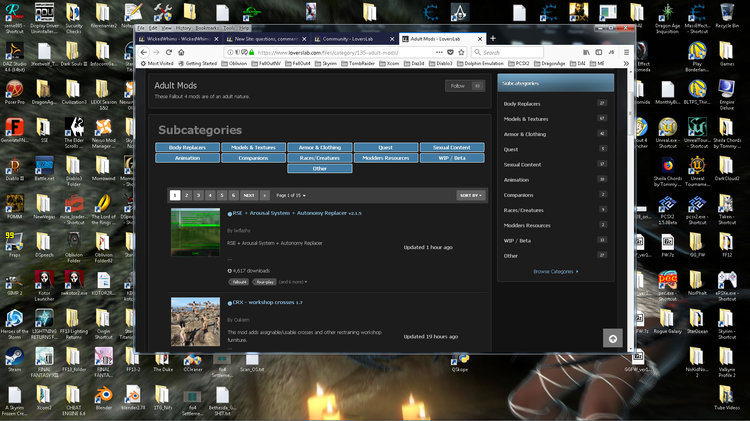
Task: Select the Companions subcategory button
Action: point(253,158)
